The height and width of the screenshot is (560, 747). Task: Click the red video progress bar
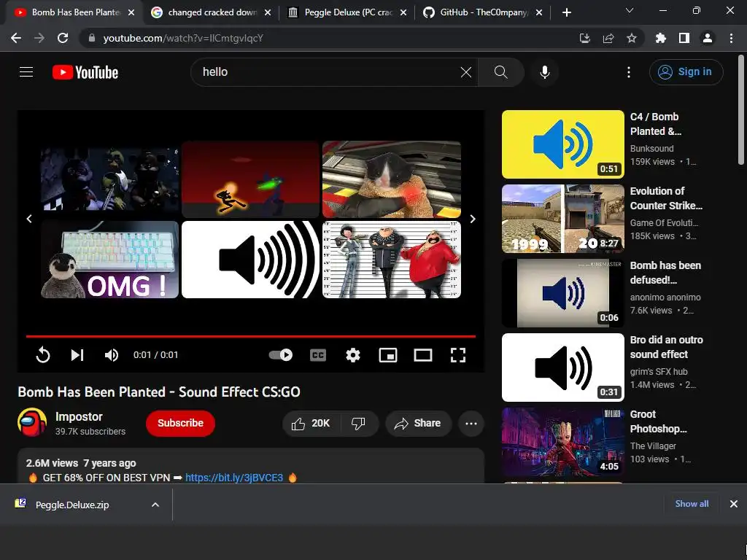click(x=251, y=336)
